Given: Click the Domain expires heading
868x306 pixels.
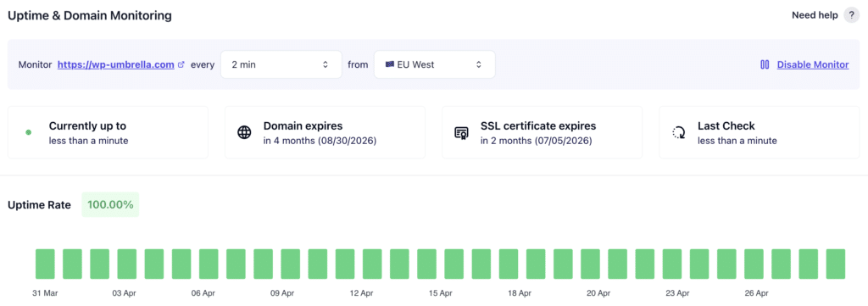Looking at the screenshot, I should point(303,126).
